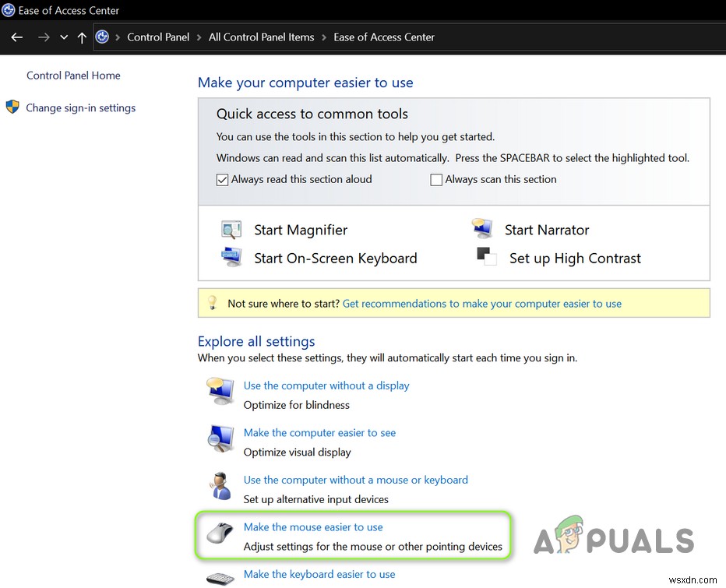The width and height of the screenshot is (726, 588).
Task: Start On-Screen Keyboard
Action: (x=336, y=259)
